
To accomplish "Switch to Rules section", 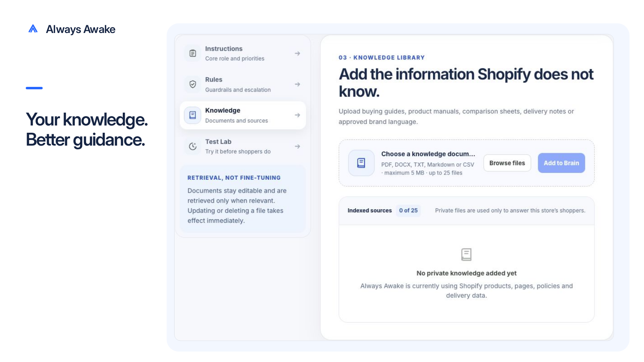I will coord(243,84).
